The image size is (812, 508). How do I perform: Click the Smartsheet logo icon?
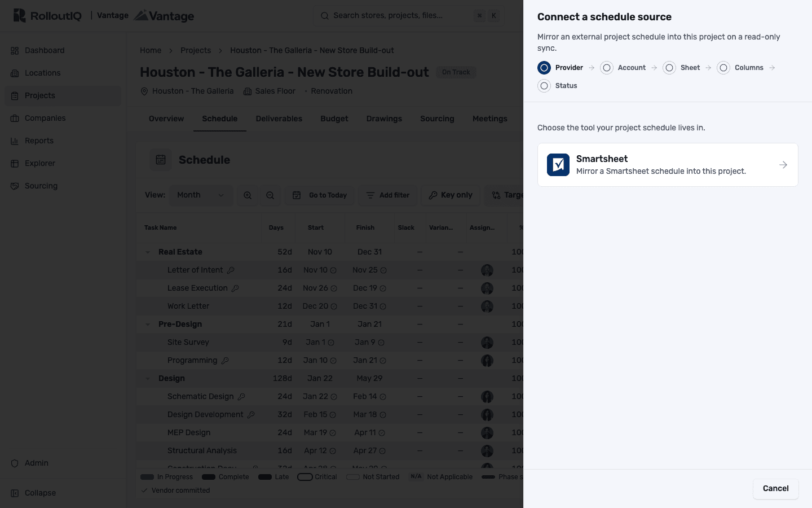point(558,165)
